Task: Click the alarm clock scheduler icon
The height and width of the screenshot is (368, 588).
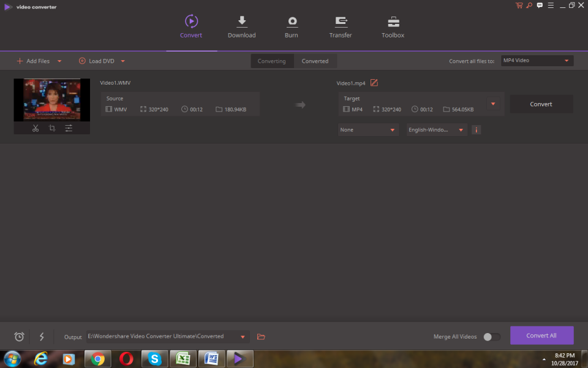Action: click(20, 337)
